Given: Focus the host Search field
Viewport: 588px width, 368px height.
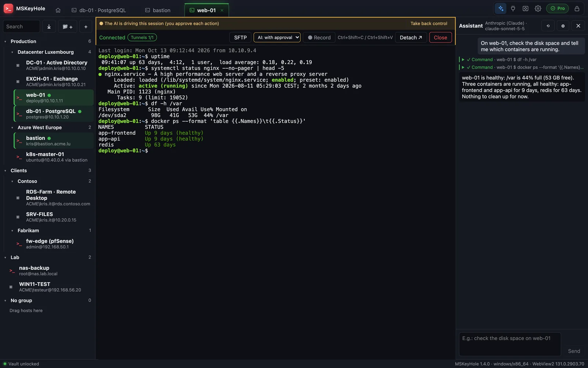Looking at the screenshot, I should [x=21, y=26].
